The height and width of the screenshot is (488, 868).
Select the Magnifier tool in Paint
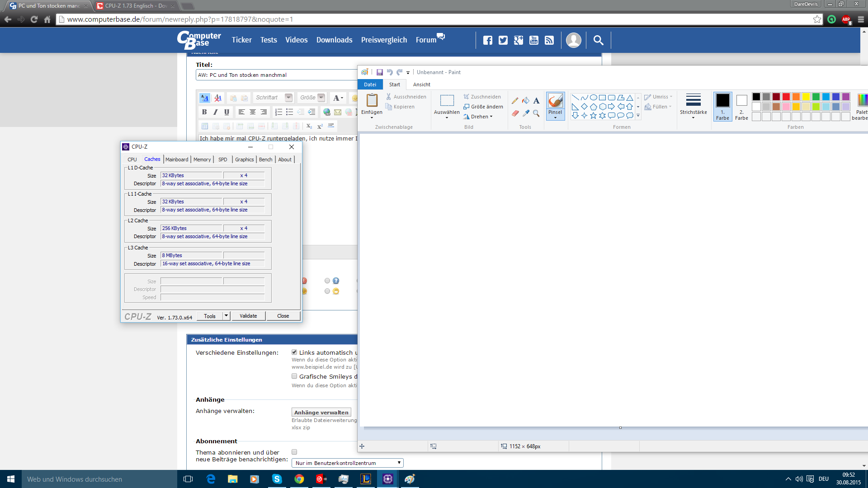coord(536,113)
